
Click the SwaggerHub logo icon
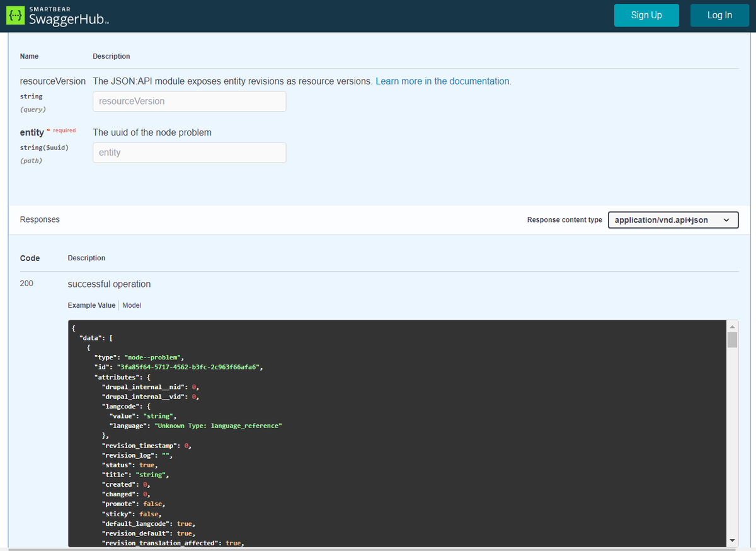(x=15, y=16)
